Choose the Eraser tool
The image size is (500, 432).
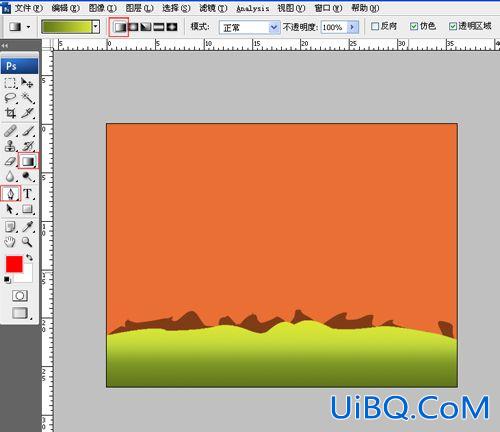pyautogui.click(x=10, y=161)
